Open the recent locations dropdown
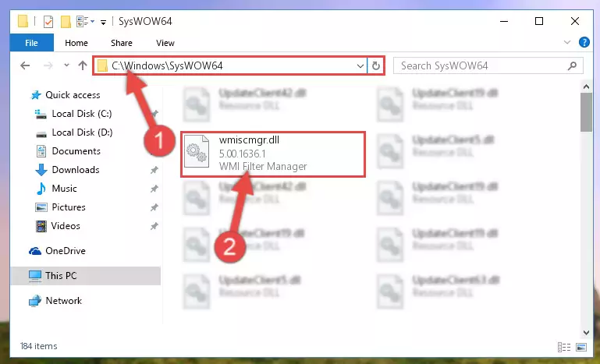 [66, 65]
